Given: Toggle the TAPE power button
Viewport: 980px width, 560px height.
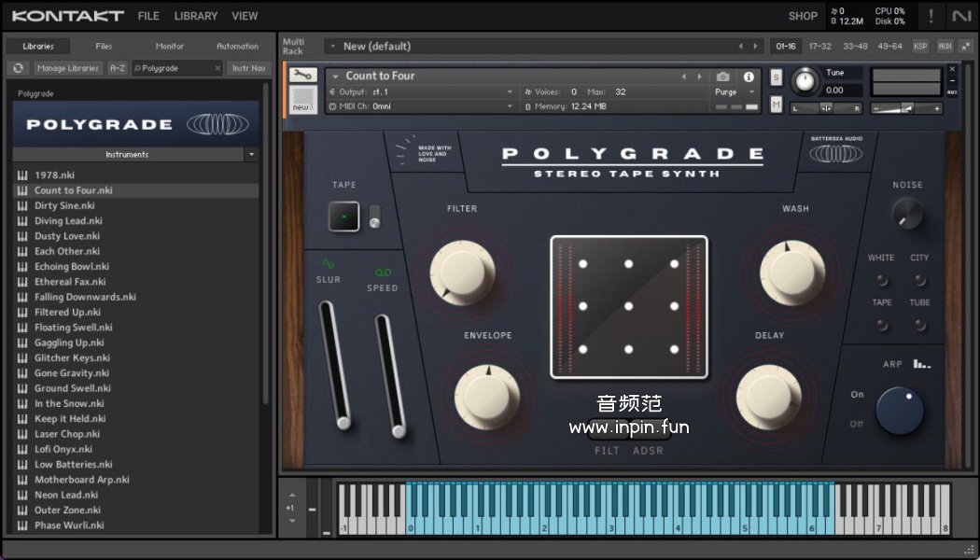Looking at the screenshot, I should pyautogui.click(x=343, y=217).
